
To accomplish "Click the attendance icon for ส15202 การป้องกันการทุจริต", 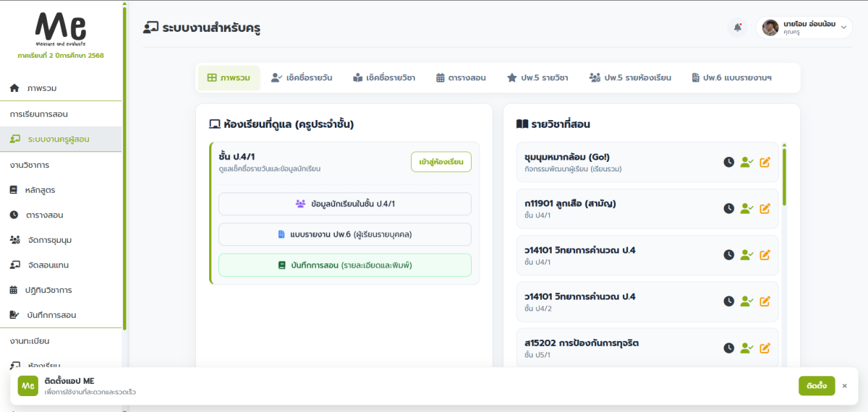I will point(746,348).
